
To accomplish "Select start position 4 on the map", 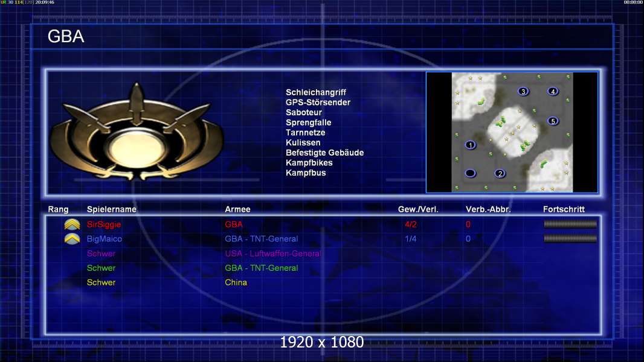I will pos(553,92).
